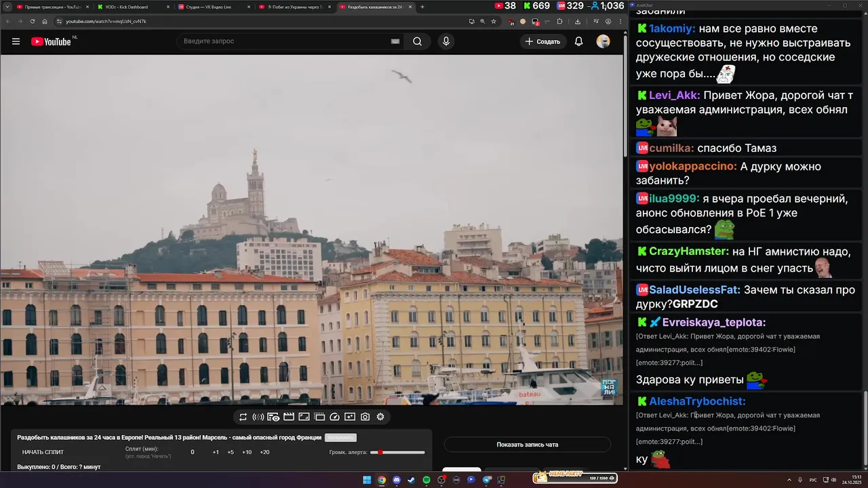Open Telegram from the taskbar
This screenshot has height=488, width=868.
pyautogui.click(x=486, y=480)
